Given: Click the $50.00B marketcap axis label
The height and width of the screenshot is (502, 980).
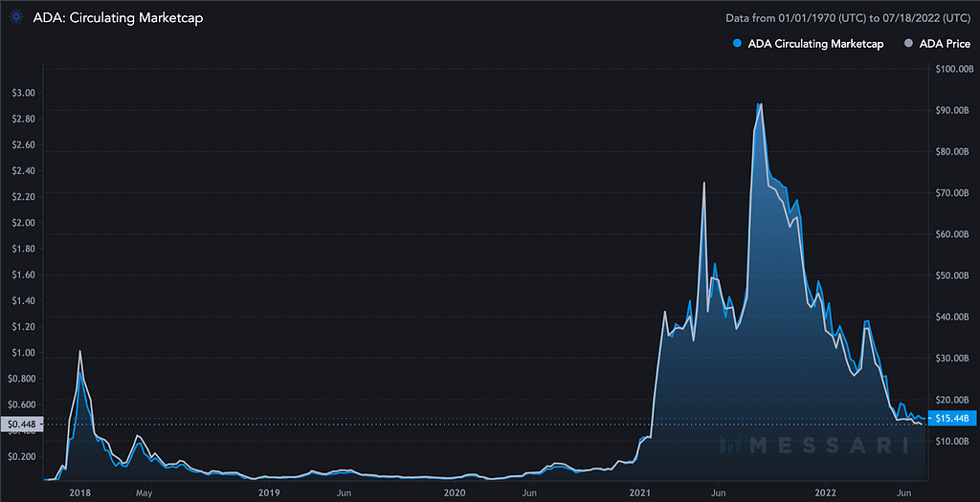Looking at the screenshot, I should click(952, 275).
